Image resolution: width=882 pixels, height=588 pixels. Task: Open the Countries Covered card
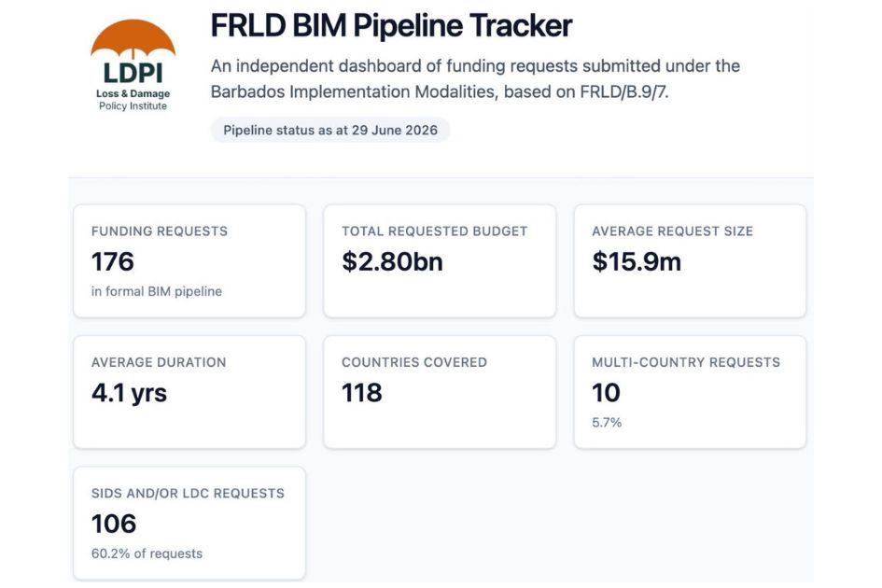(440, 392)
